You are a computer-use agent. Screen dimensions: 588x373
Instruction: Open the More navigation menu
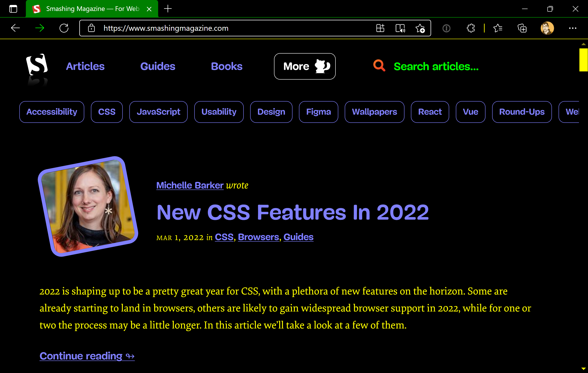(305, 66)
